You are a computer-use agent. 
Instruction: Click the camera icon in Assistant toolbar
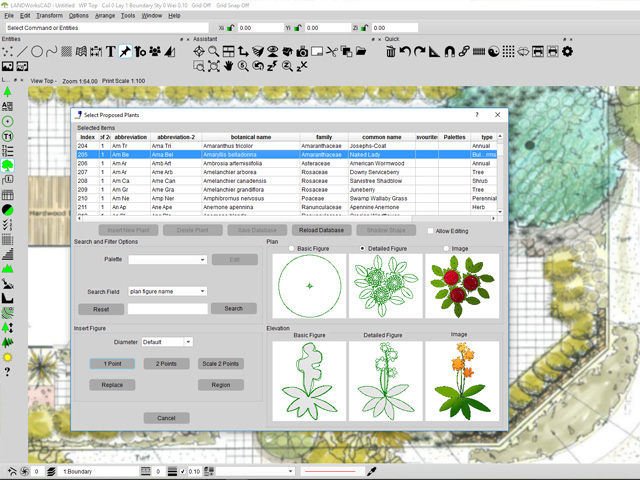tap(302, 51)
